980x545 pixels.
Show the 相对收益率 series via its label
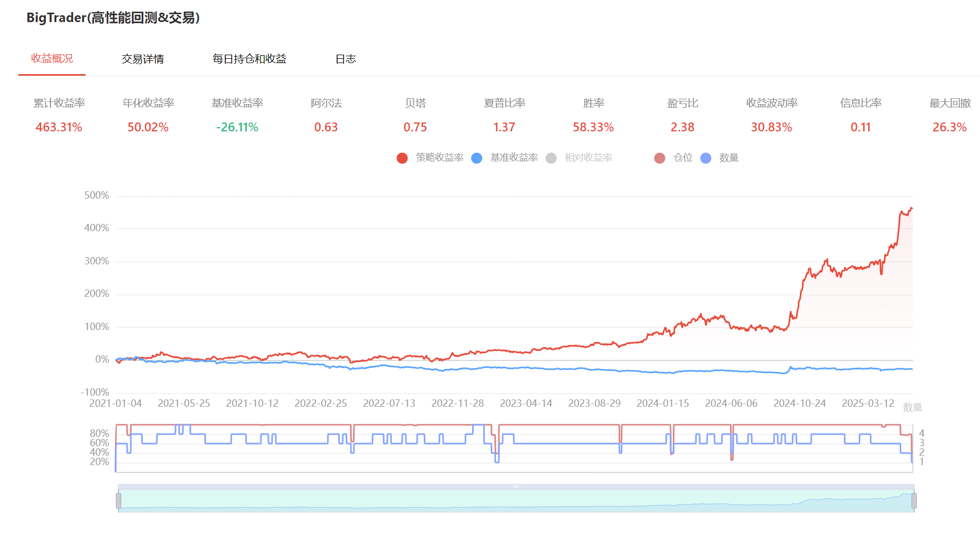click(x=588, y=158)
